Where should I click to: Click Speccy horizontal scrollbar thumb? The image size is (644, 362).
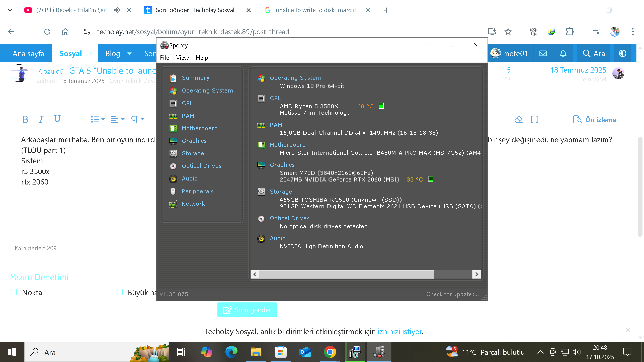[346, 274]
